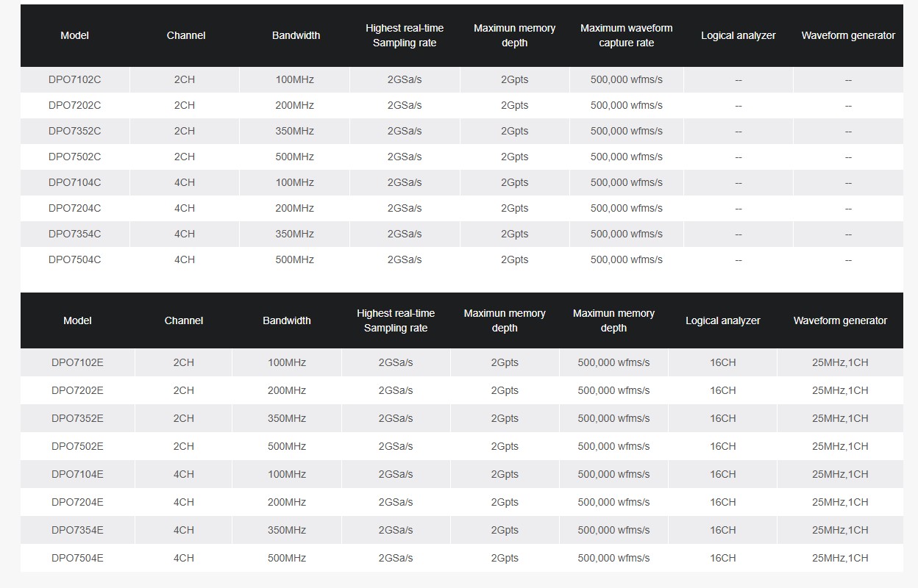Click the DPO7102E model cell
The width and height of the screenshot is (918, 588).
pyautogui.click(x=77, y=362)
